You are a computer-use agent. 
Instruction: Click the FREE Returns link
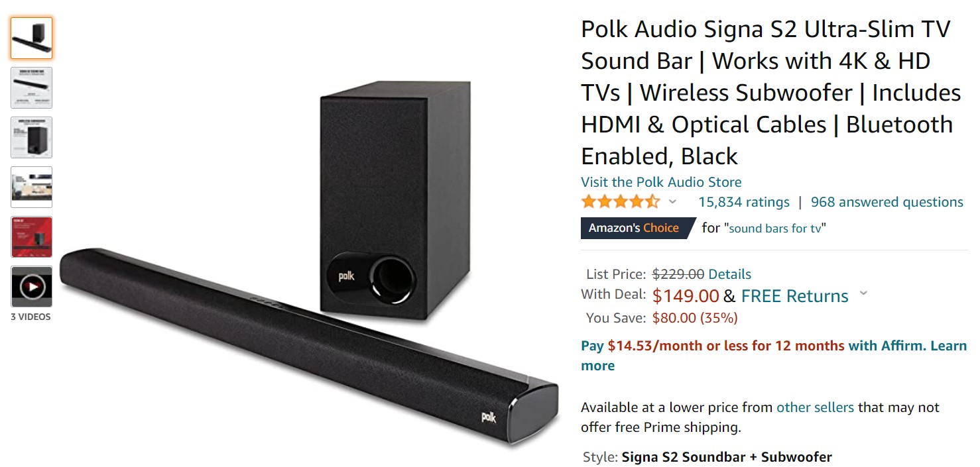pos(795,296)
